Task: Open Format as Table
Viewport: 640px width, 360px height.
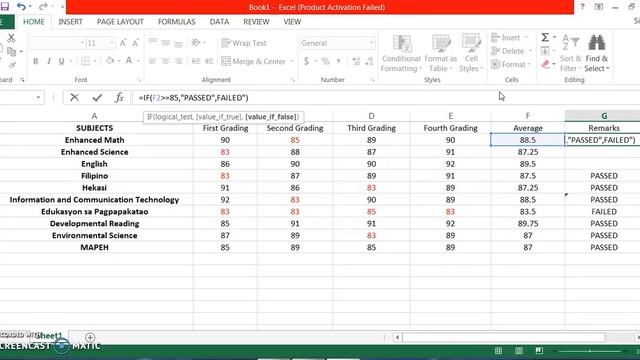Action: click(441, 53)
